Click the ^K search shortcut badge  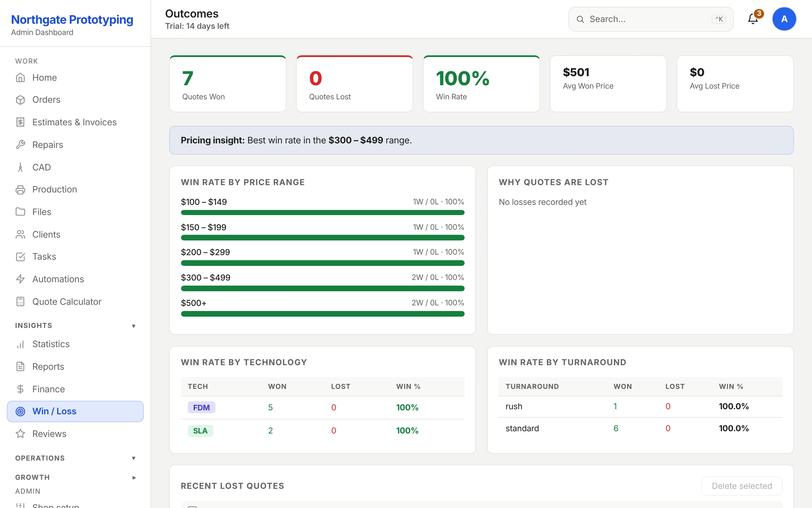click(x=719, y=19)
